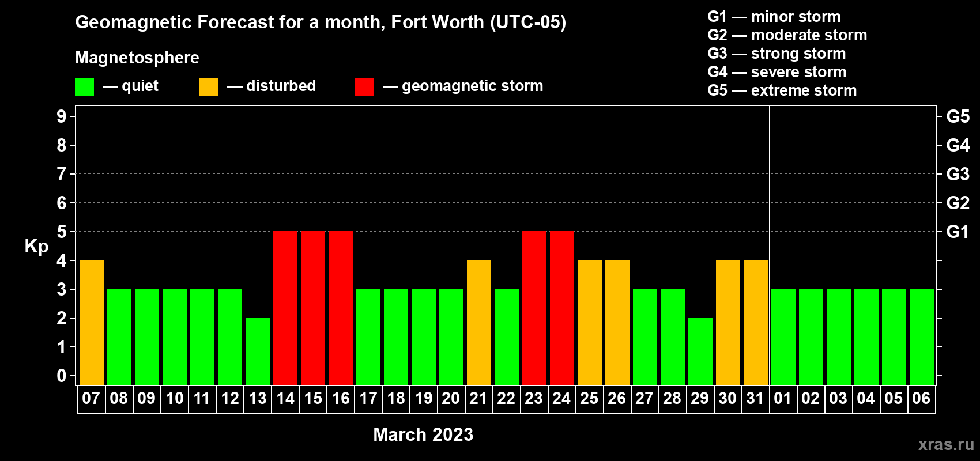Viewport: 980px width, 461px height.
Task: Click the G2 label on the right axis
Action: coord(958,203)
